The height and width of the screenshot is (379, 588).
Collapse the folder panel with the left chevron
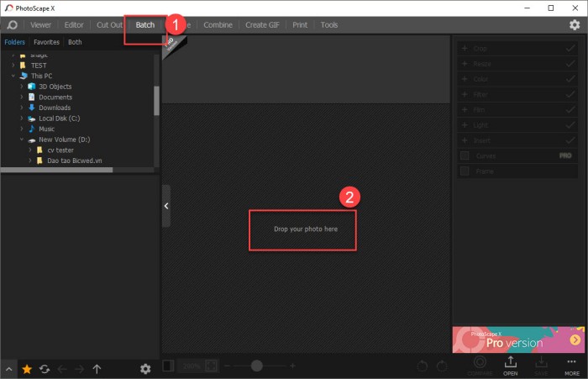click(x=166, y=206)
